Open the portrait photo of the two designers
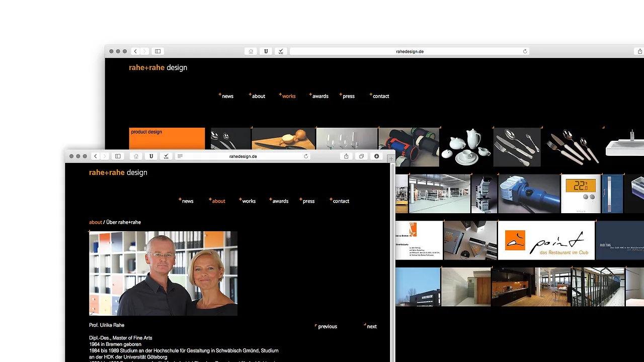644x362 pixels. click(x=163, y=274)
